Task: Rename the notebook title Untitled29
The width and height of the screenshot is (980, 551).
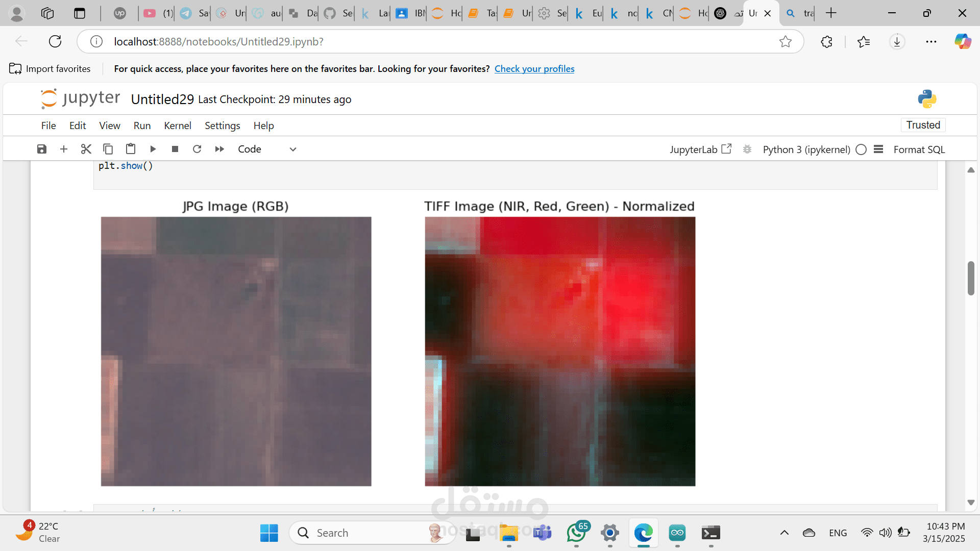Action: click(162, 99)
